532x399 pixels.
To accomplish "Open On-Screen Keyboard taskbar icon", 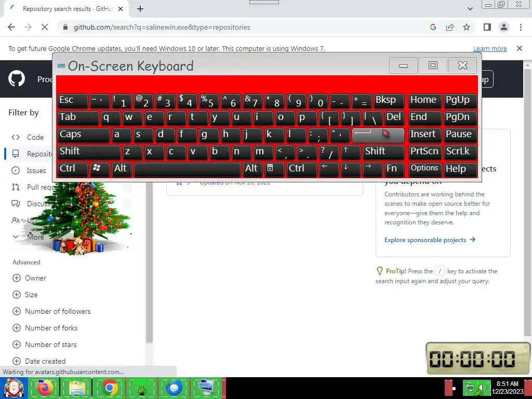I will (206, 388).
